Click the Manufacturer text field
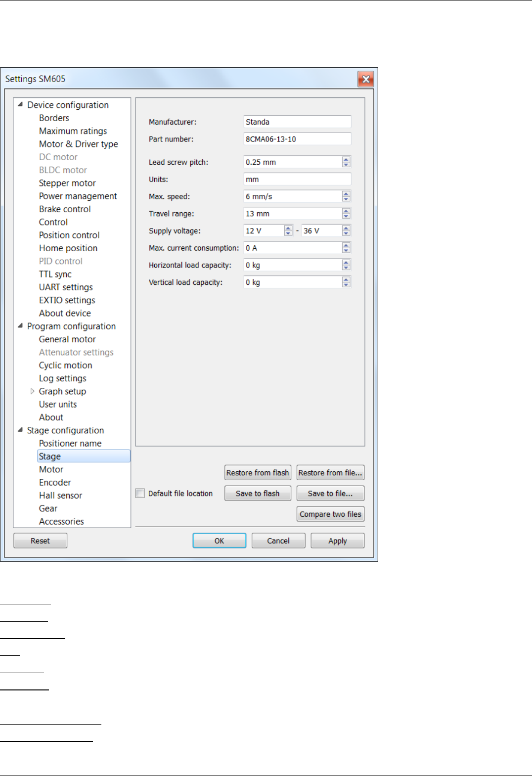Screen dimensions: 532x776 (x=297, y=122)
